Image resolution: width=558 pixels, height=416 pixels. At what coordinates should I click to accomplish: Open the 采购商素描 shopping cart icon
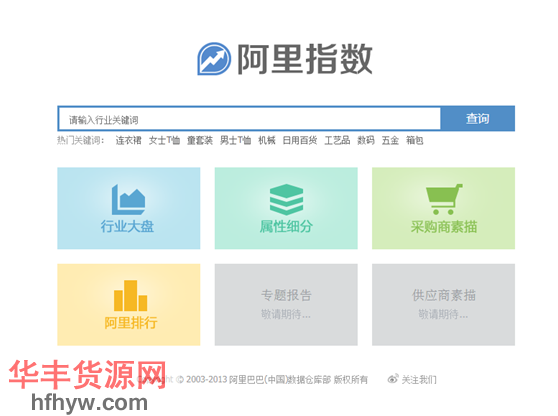coord(444,199)
